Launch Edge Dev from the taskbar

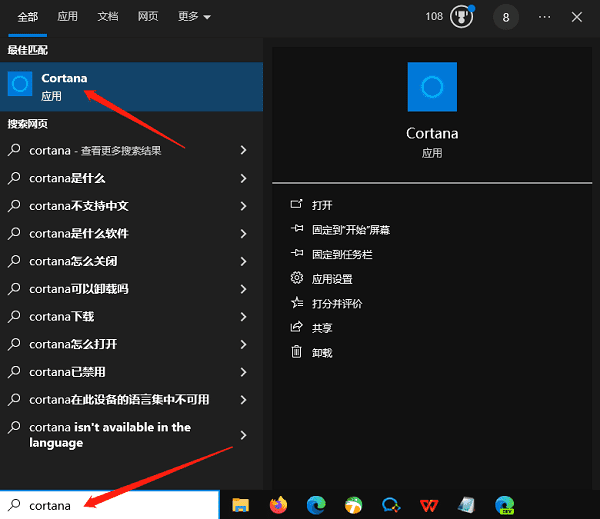[x=505, y=505]
